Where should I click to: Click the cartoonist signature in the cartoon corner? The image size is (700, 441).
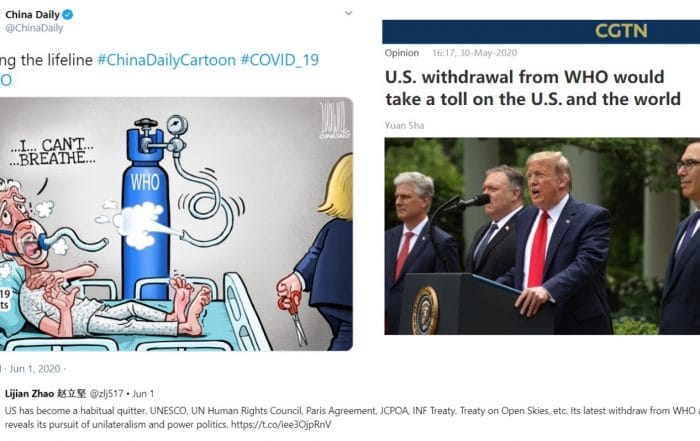click(x=335, y=120)
